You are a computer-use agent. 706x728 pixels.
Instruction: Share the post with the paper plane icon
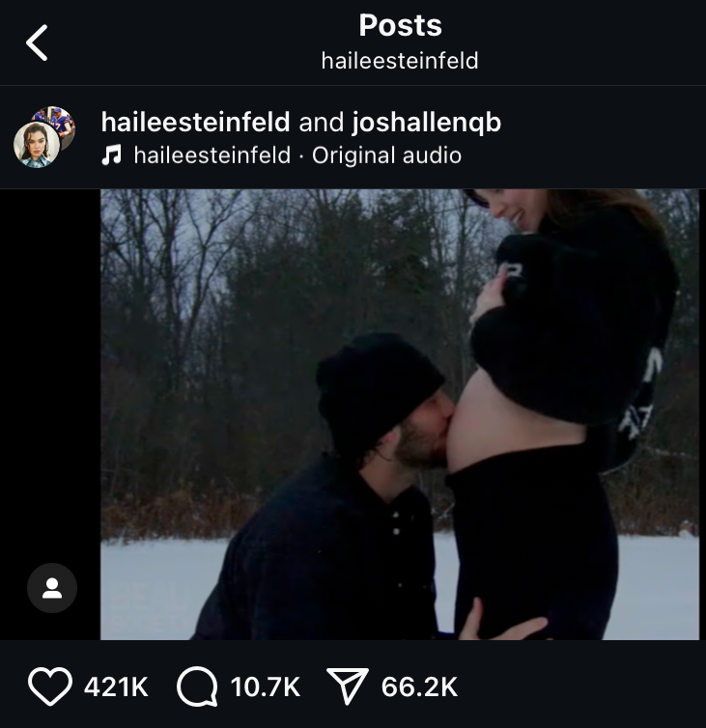pyautogui.click(x=348, y=686)
